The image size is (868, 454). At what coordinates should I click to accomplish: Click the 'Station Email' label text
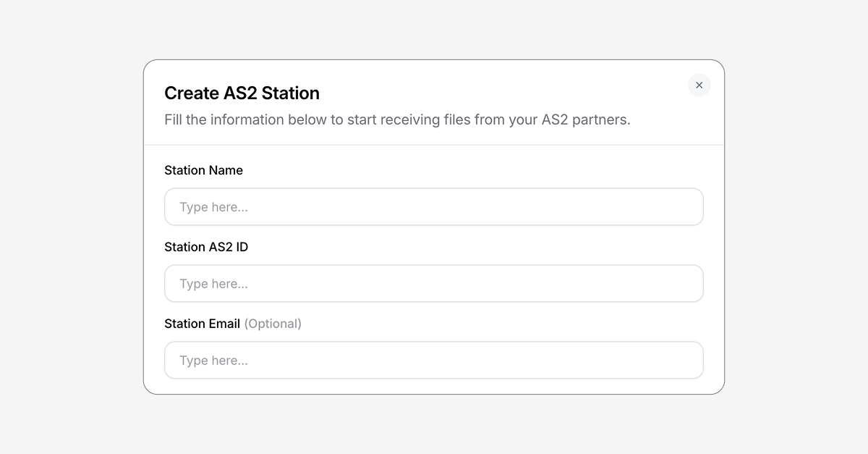202,324
